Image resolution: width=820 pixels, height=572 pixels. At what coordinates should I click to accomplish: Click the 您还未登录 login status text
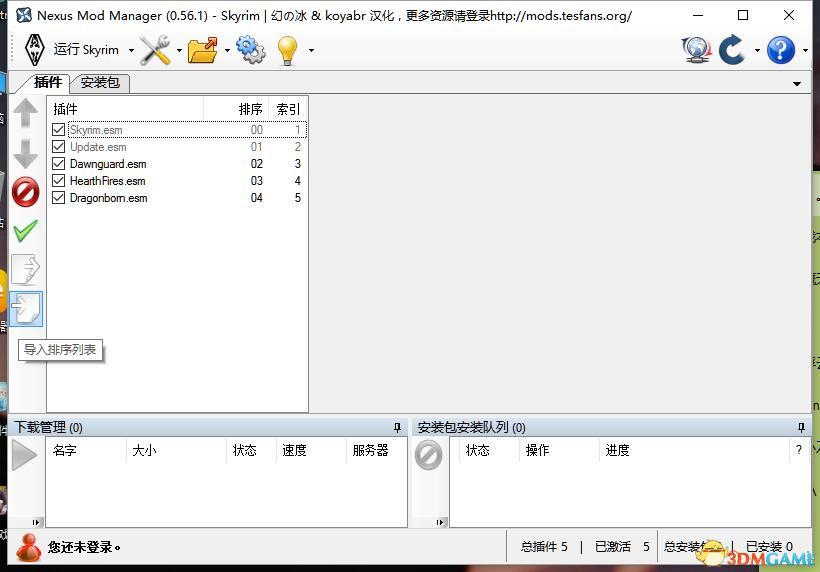(84, 547)
